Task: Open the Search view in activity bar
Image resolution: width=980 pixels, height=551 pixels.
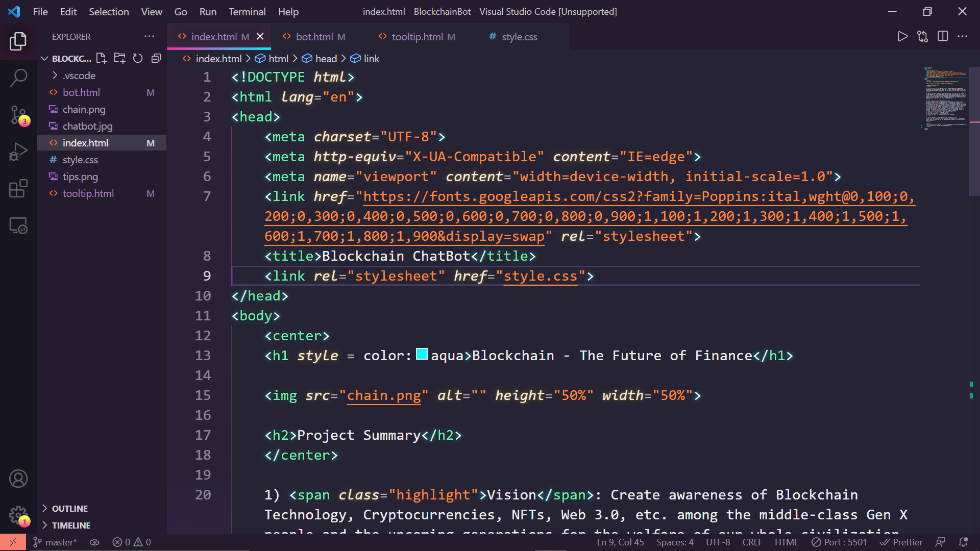Action: click(x=18, y=78)
